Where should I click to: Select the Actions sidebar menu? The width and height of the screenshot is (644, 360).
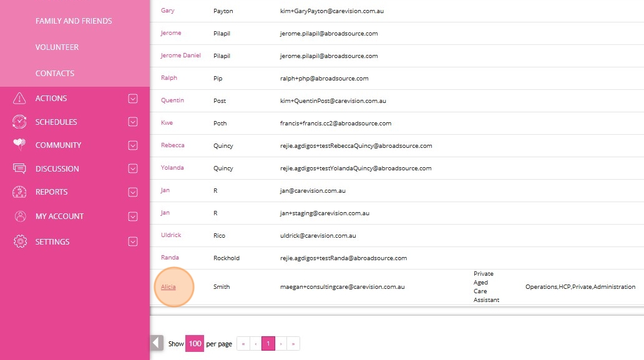51,99
